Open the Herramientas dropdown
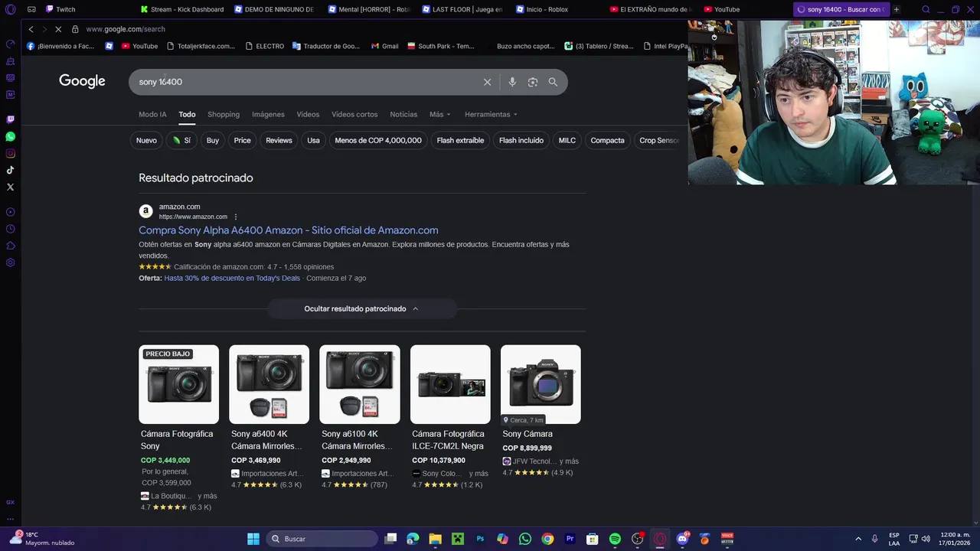This screenshot has width=980, height=551. [491, 114]
